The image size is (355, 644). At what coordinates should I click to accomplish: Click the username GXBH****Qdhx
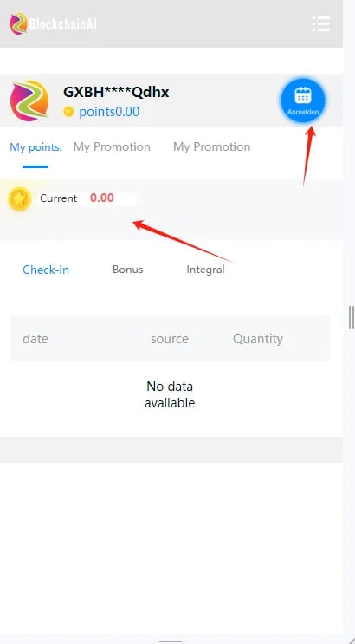pos(116,92)
